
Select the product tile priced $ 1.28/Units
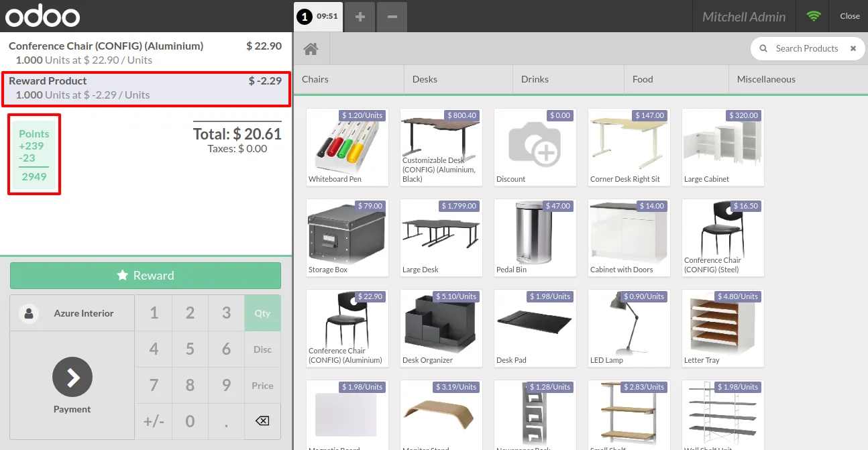pos(535,415)
